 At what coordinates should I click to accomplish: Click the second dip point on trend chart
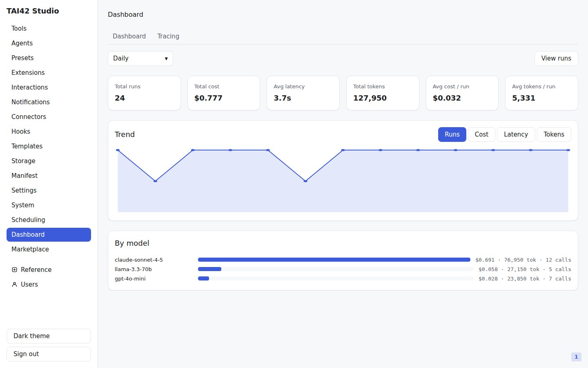305,181
